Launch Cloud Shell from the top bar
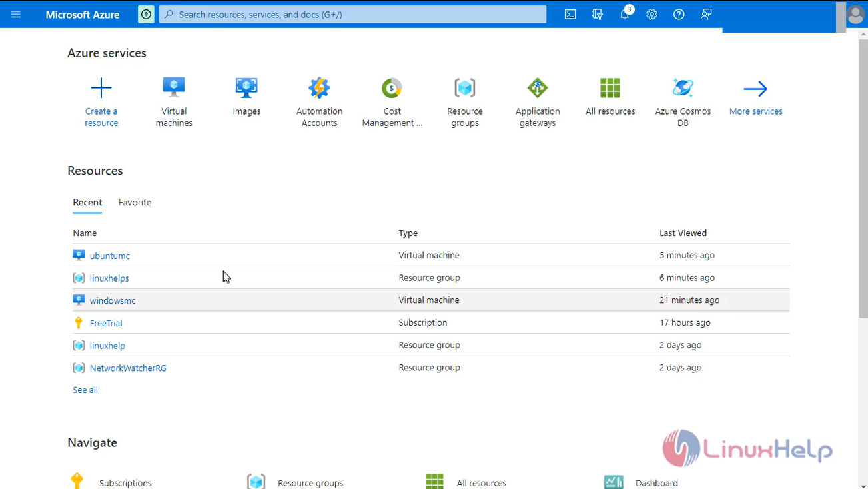The height and width of the screenshot is (489, 868). click(x=570, y=14)
